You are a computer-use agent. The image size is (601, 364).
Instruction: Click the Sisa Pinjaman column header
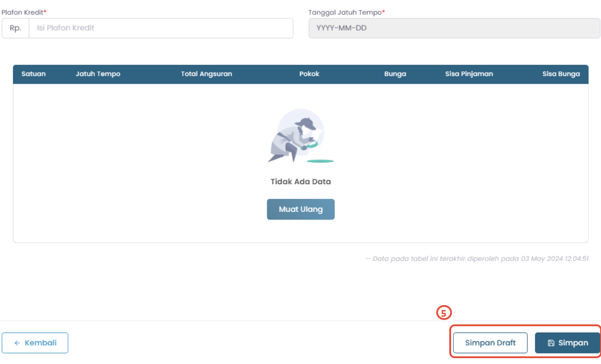point(469,74)
